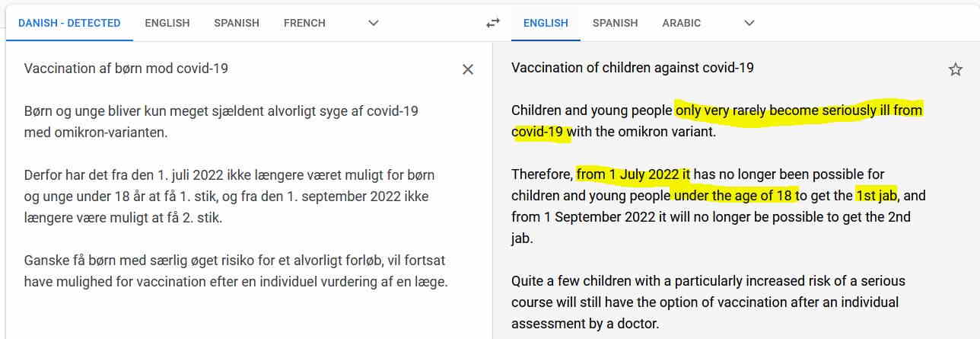The width and height of the screenshot is (980, 339).
Task: Choose French as the source language
Action: 304,23
